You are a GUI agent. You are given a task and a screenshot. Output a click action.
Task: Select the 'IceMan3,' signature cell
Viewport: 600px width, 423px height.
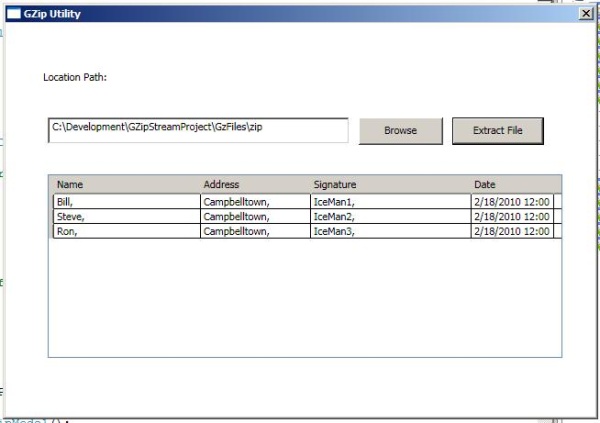(391, 231)
